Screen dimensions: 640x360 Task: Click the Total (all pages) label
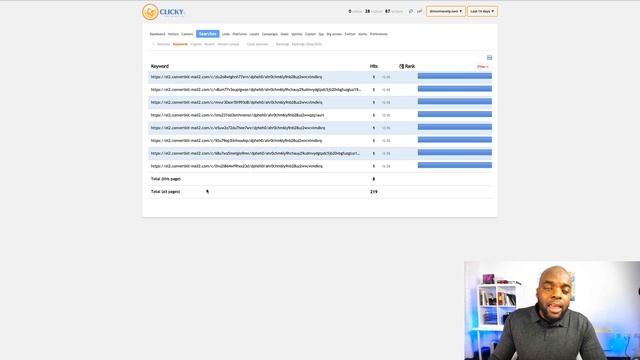click(x=165, y=191)
